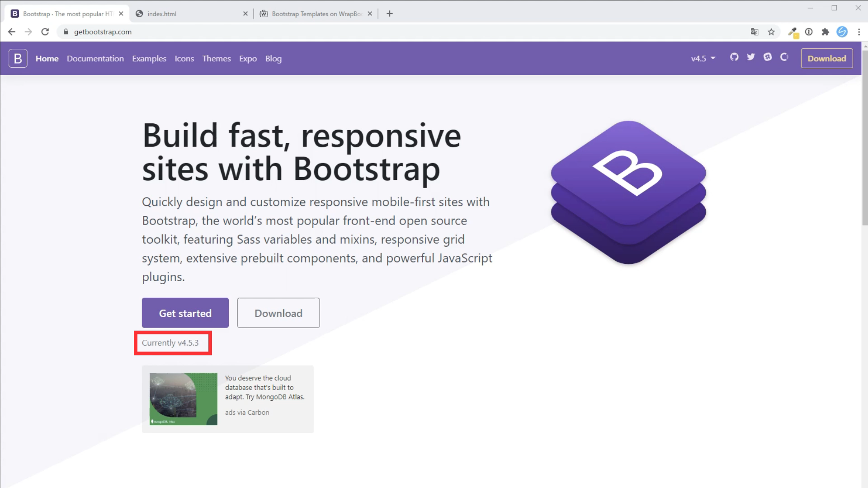Open a new tab with plus
The width and height of the screenshot is (868, 488).
390,14
